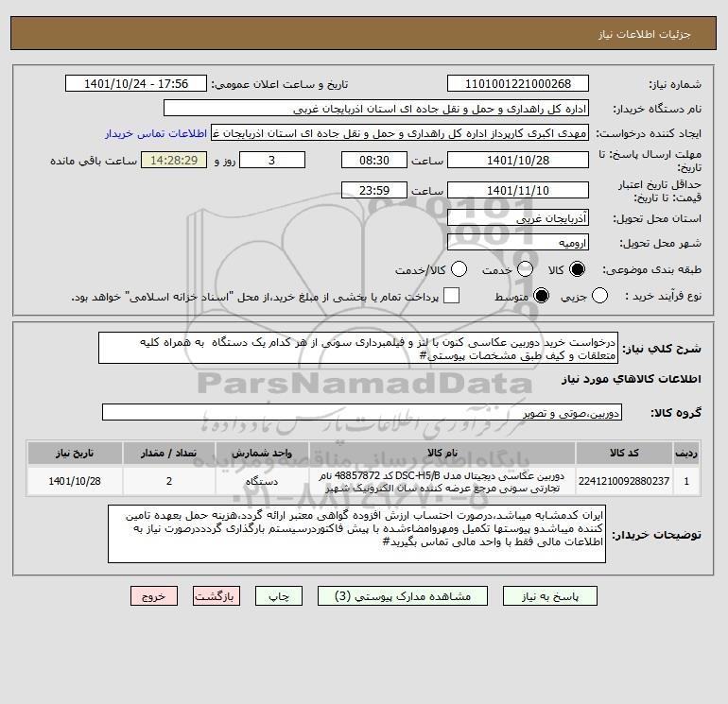
Task: Click the پاسخ به نیاز button
Action: click(x=550, y=596)
